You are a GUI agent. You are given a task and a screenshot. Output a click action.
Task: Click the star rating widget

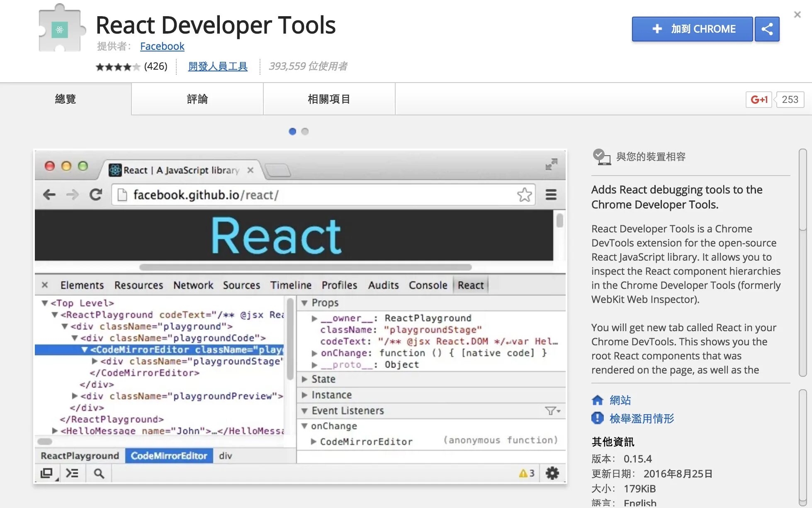pyautogui.click(x=118, y=67)
